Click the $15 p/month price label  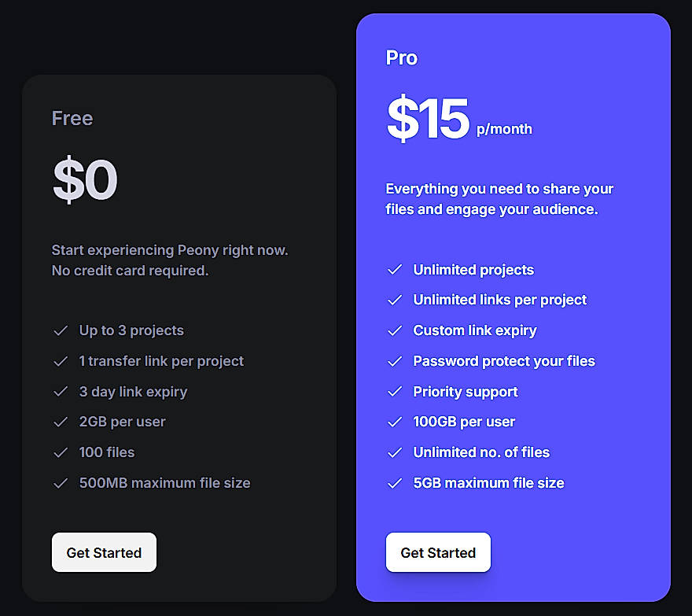pyautogui.click(x=458, y=118)
